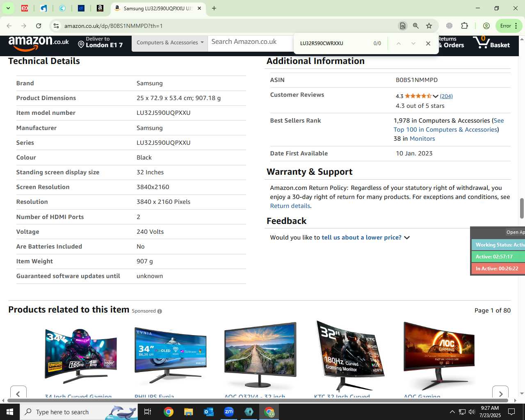Click the browser back arrow
This screenshot has height=420, width=525.
(x=9, y=26)
